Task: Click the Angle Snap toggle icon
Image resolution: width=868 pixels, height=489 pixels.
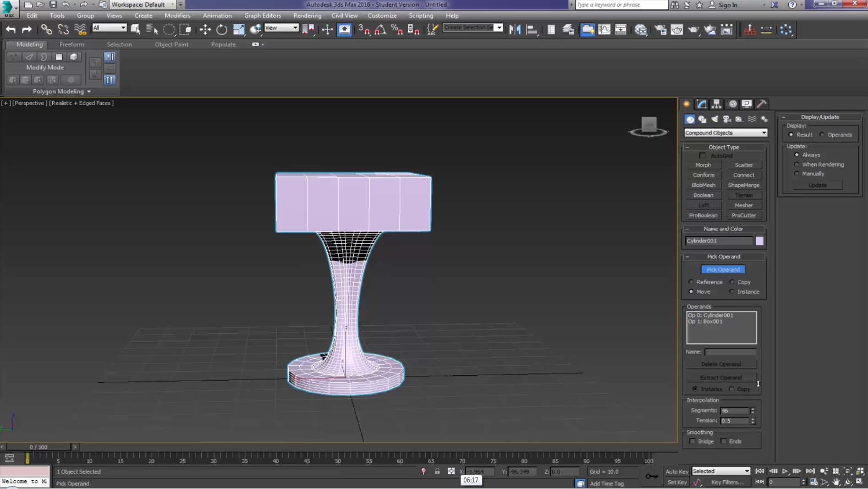Action: pos(380,30)
